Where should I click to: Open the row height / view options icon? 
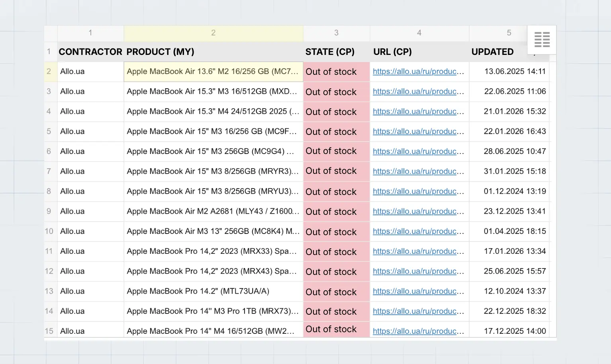(542, 40)
